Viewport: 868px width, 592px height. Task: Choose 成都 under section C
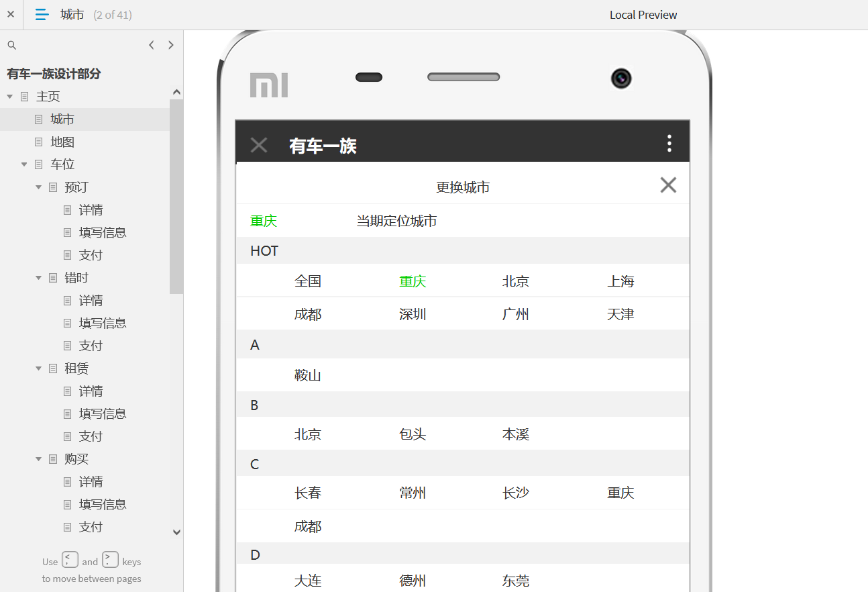(308, 526)
